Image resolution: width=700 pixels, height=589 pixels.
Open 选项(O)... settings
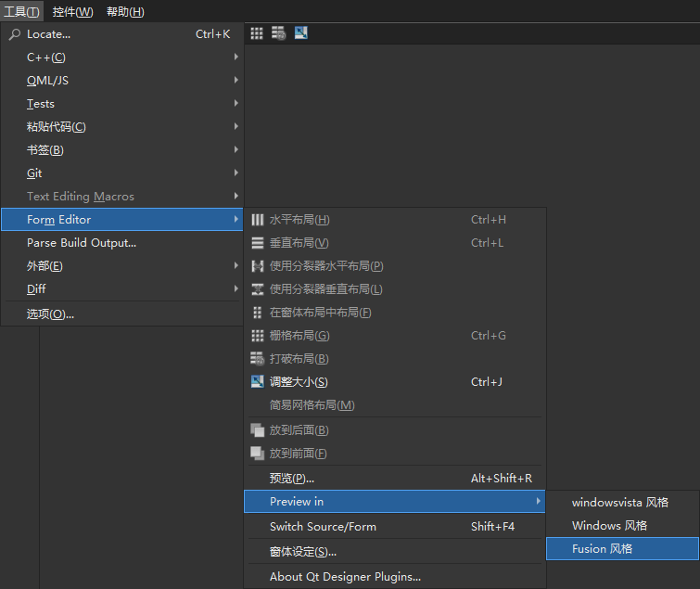tap(121, 314)
